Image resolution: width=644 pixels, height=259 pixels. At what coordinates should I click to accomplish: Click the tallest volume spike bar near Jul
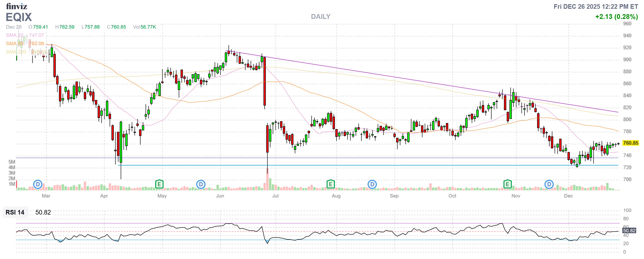(267, 180)
